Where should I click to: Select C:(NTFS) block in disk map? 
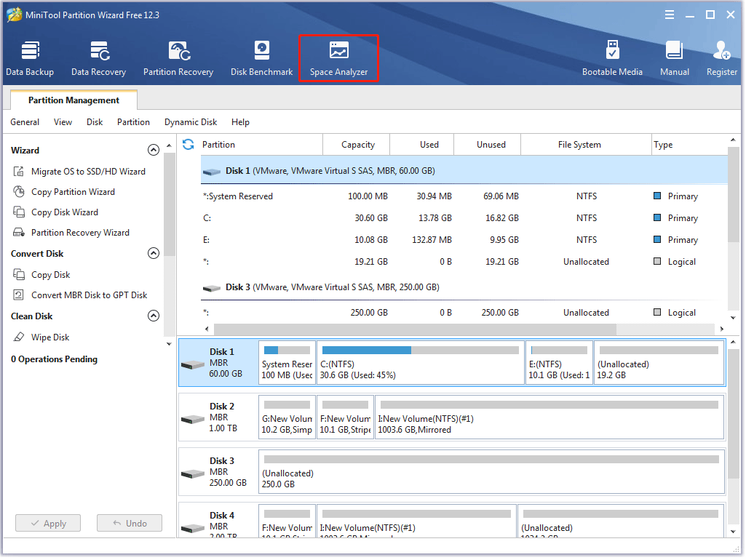pos(420,363)
